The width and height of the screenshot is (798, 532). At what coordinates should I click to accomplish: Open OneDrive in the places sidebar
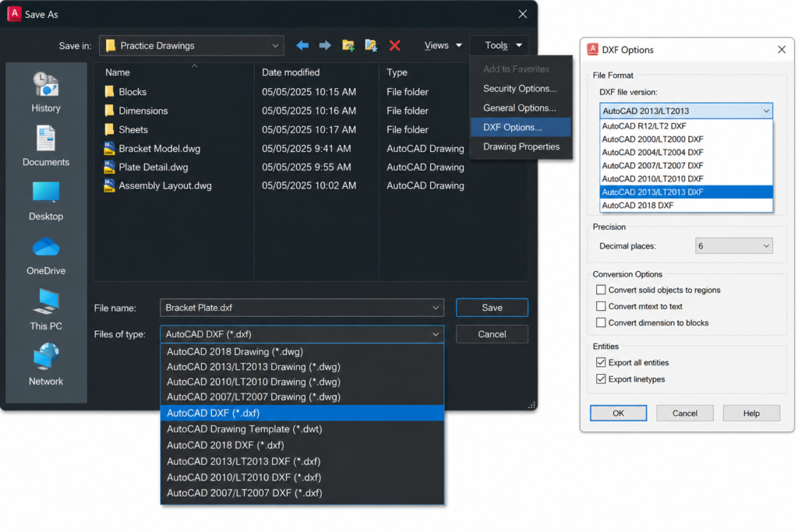point(46,255)
